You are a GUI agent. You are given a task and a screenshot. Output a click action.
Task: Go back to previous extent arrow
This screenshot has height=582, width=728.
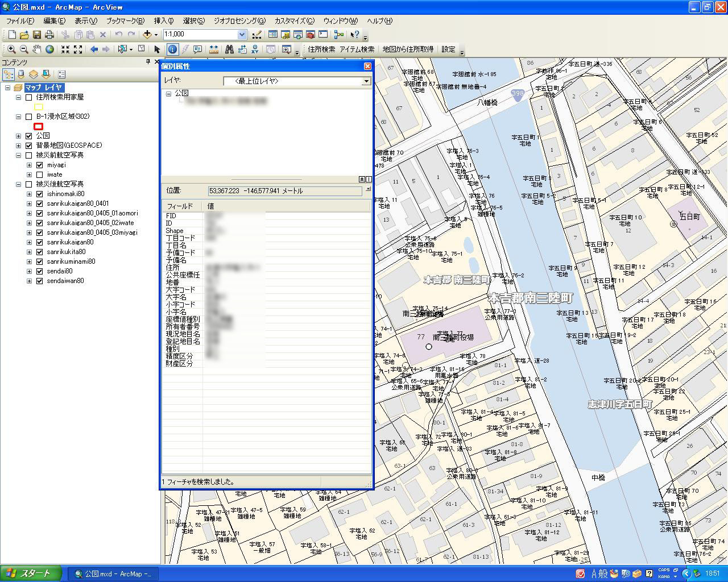[x=94, y=49]
